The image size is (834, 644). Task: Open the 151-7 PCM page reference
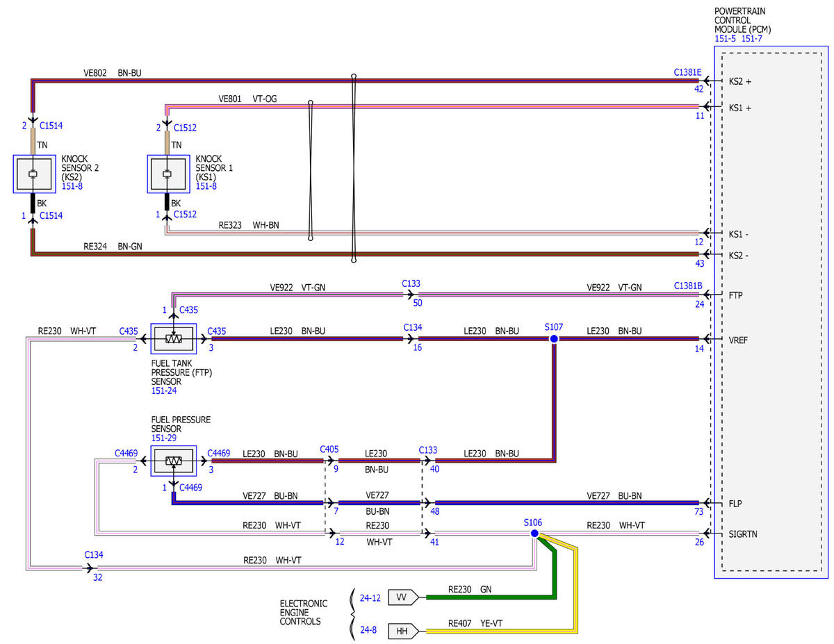point(753,39)
